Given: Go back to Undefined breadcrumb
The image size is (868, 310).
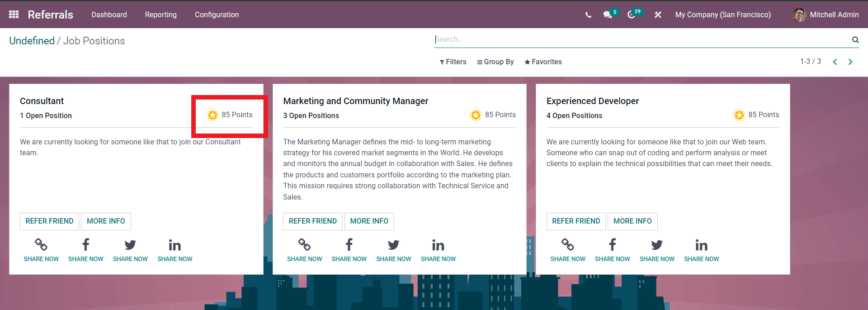Looking at the screenshot, I should tap(32, 41).
